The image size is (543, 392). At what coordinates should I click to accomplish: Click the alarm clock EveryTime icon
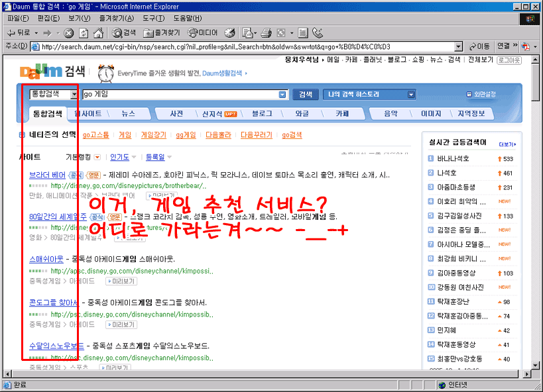click(x=105, y=73)
